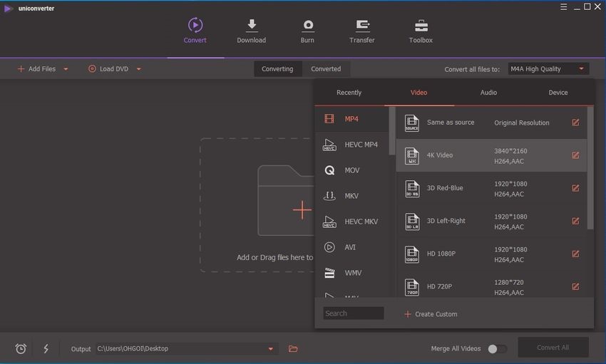Click the format Search field
Viewport: 606px width, 364px height.
point(354,313)
